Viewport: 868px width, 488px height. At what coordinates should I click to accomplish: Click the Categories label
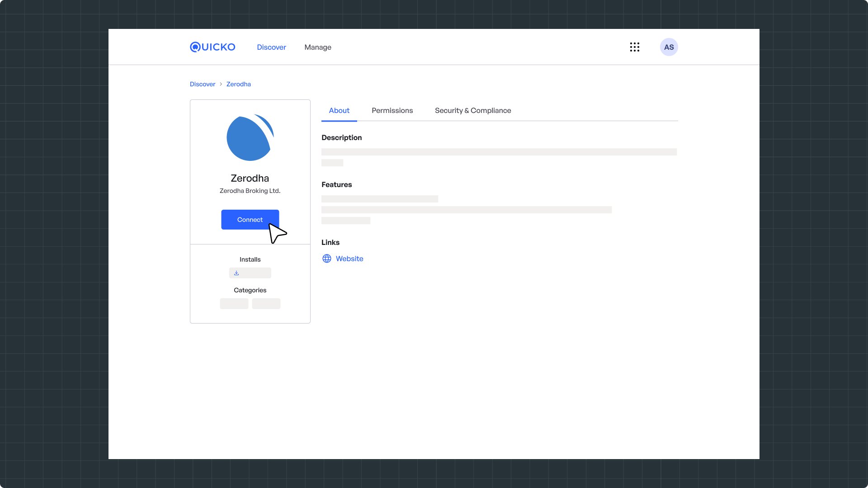[250, 290]
